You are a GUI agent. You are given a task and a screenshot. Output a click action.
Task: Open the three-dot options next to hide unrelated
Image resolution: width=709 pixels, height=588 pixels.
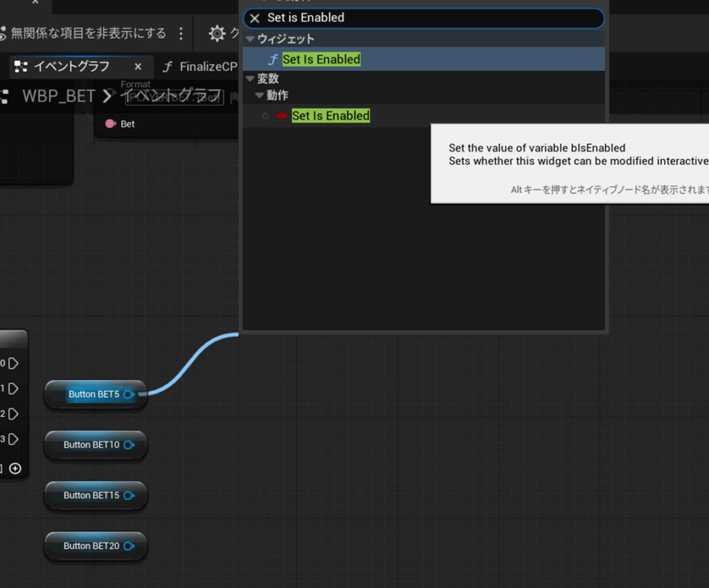pos(181,33)
